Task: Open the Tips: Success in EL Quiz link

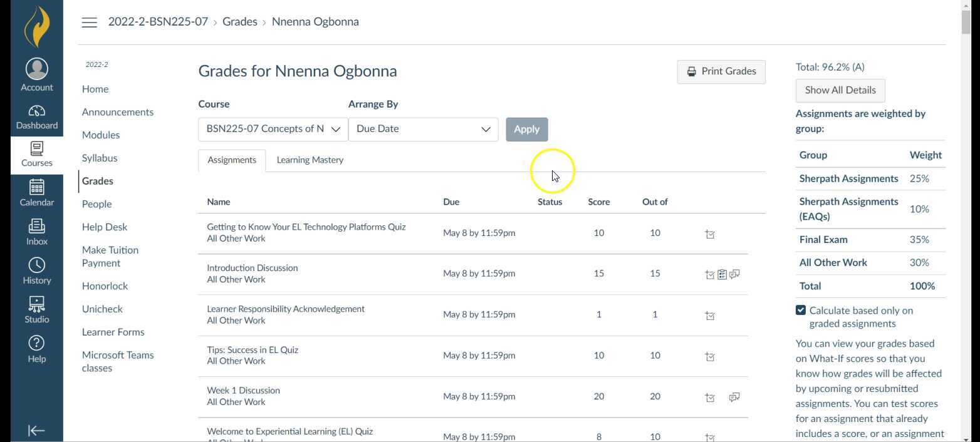Action: tap(253, 350)
